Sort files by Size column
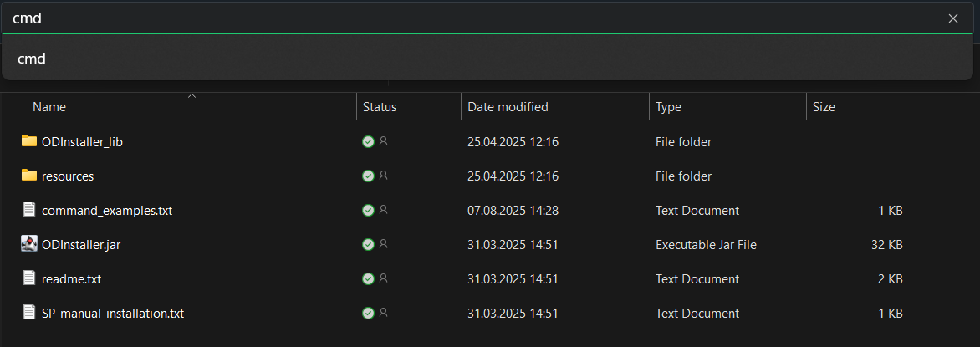The image size is (980, 347). pos(824,107)
